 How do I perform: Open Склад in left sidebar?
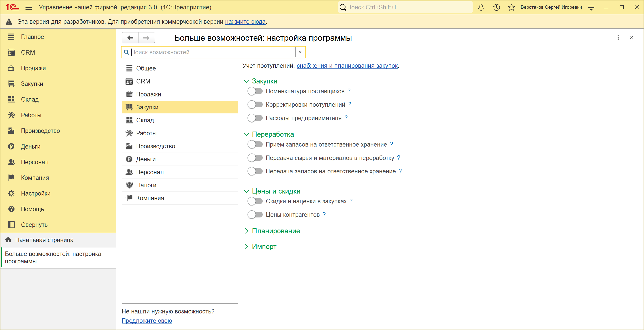58,99
